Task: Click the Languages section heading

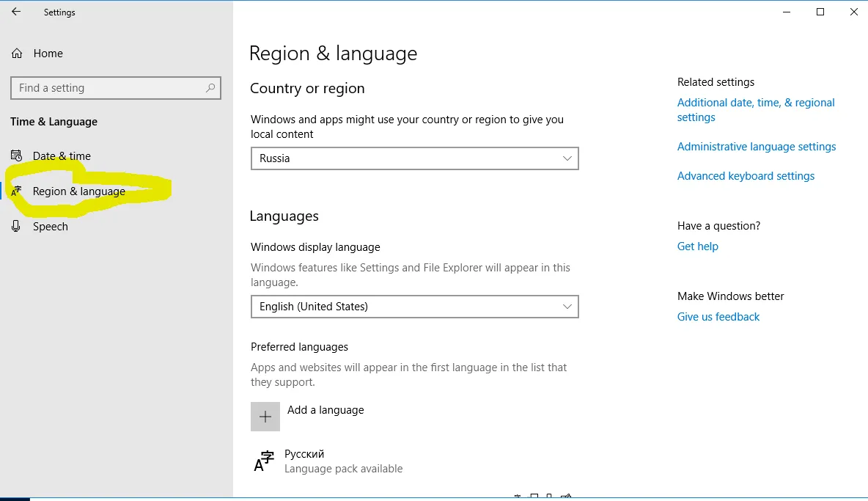Action: tap(284, 216)
